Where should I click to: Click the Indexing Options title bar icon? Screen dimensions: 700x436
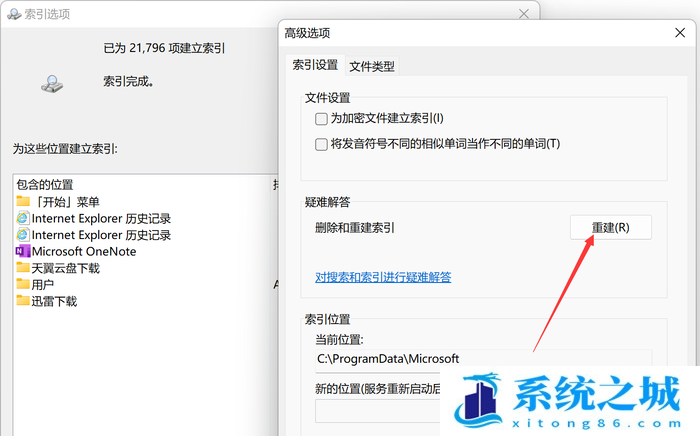coord(14,14)
